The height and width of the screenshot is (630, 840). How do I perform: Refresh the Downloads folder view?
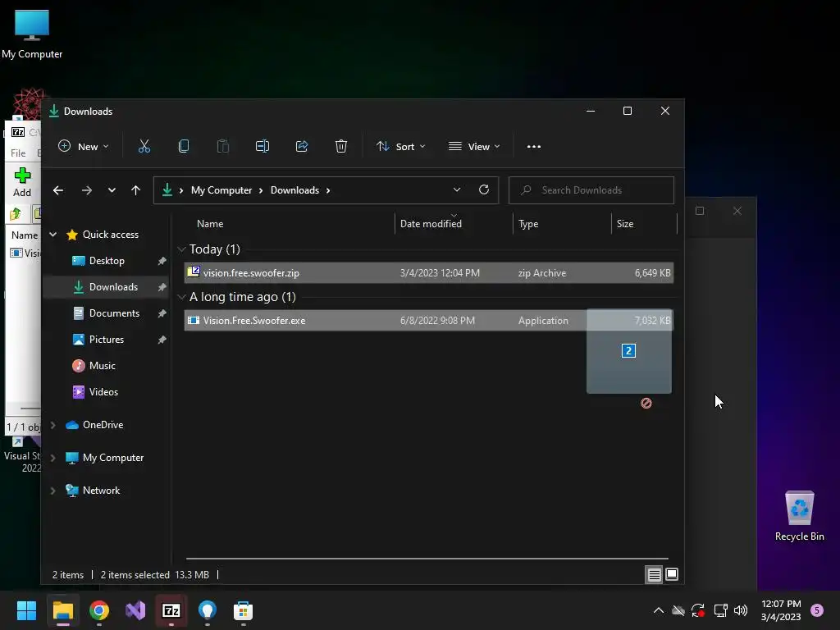point(484,189)
